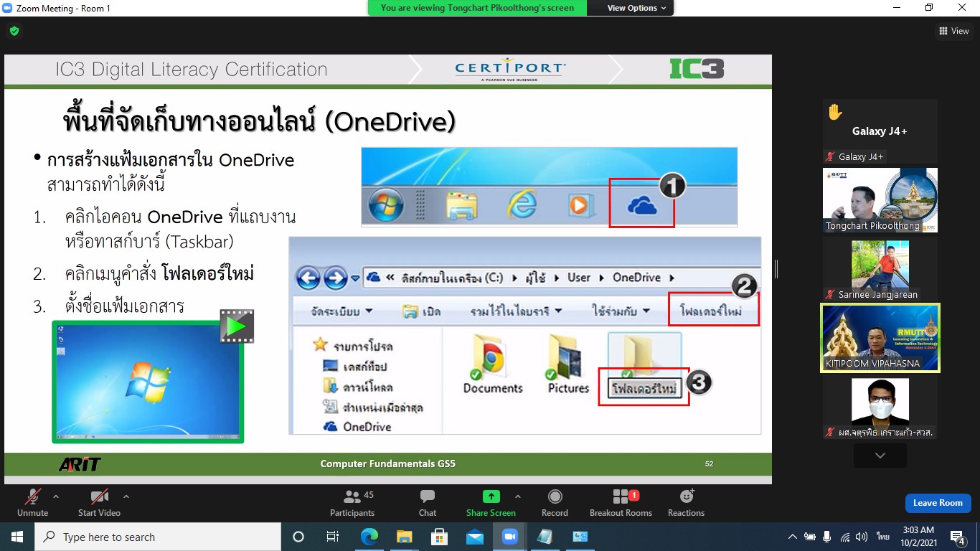This screenshot has width=980, height=551.
Task: Click the Type here to search box
Action: [x=158, y=537]
